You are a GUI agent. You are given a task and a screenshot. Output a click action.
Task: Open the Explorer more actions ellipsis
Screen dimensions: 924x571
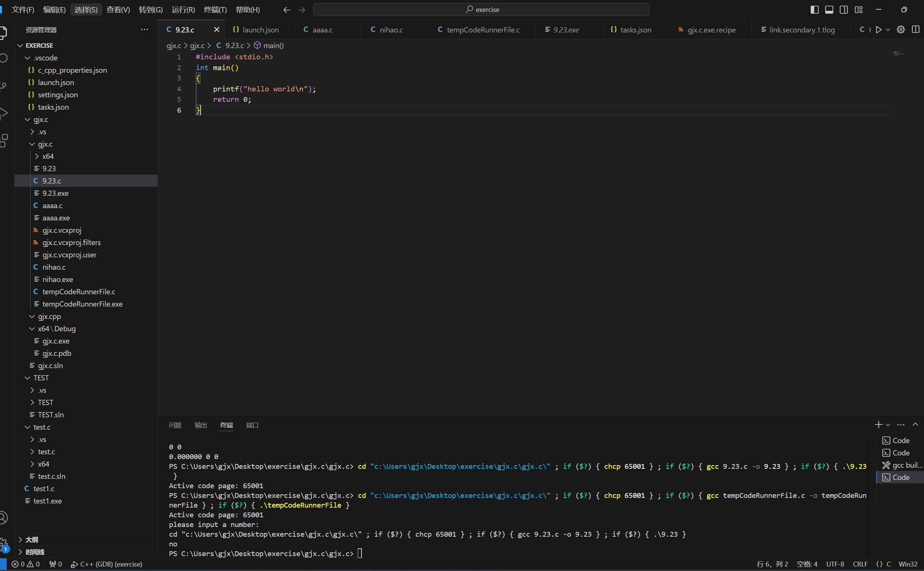(144, 29)
